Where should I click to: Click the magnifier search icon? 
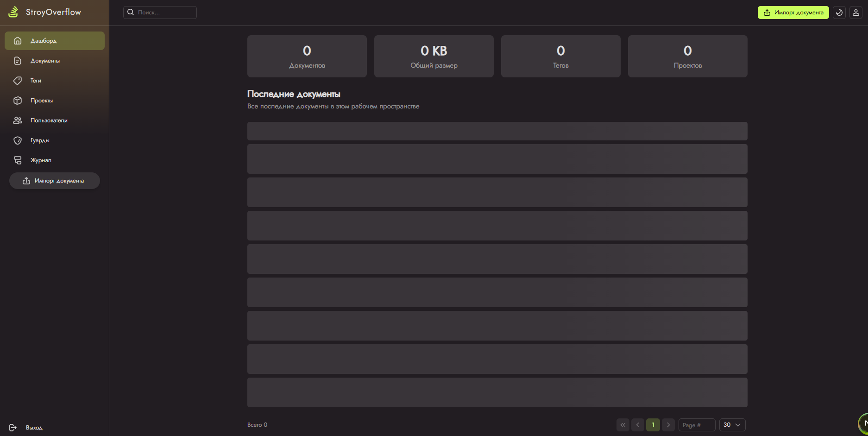pos(131,12)
